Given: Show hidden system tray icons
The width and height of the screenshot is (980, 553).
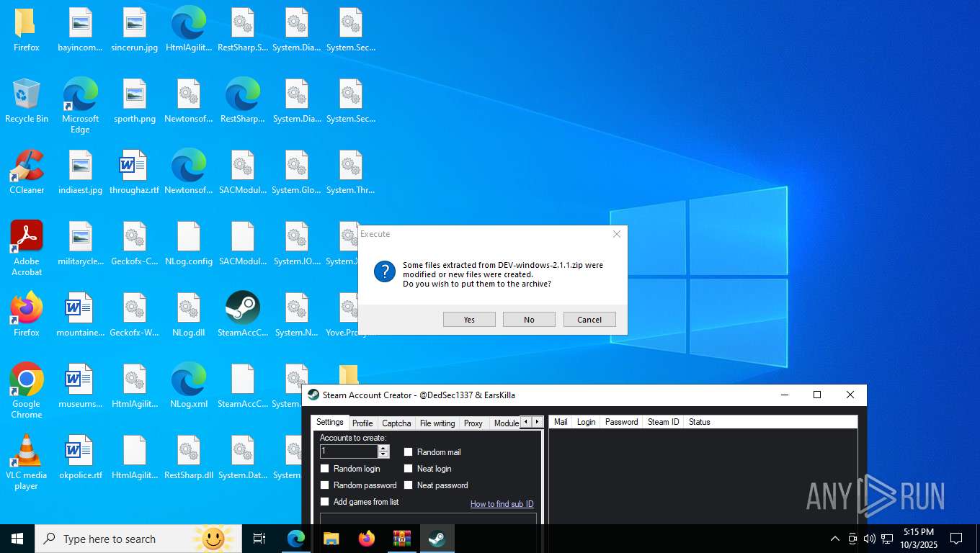Looking at the screenshot, I should (x=835, y=539).
